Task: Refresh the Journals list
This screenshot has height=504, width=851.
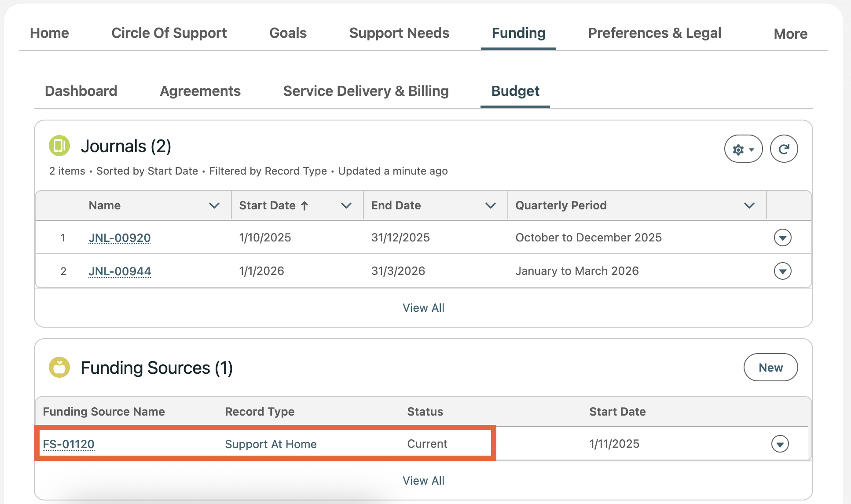Action: (x=784, y=149)
